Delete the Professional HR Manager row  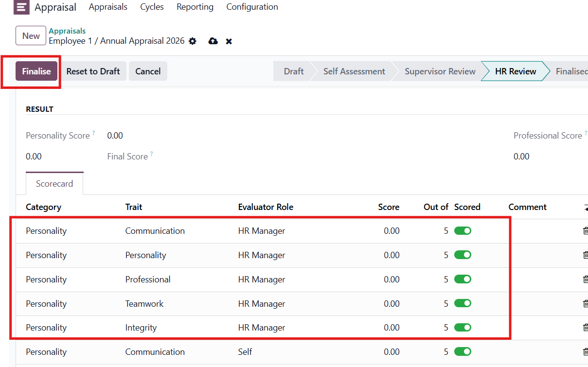coord(585,280)
